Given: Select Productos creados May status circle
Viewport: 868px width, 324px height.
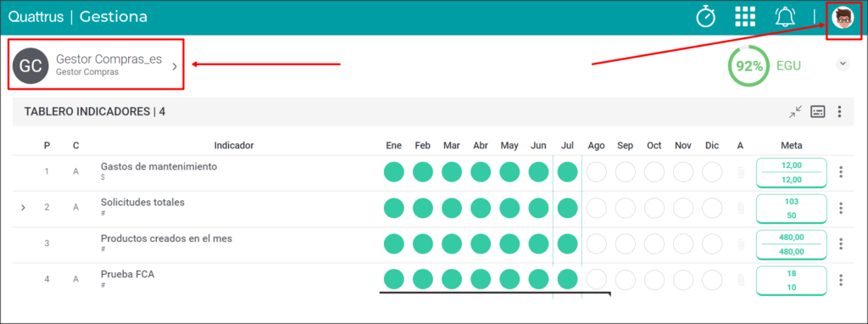Looking at the screenshot, I should (509, 244).
